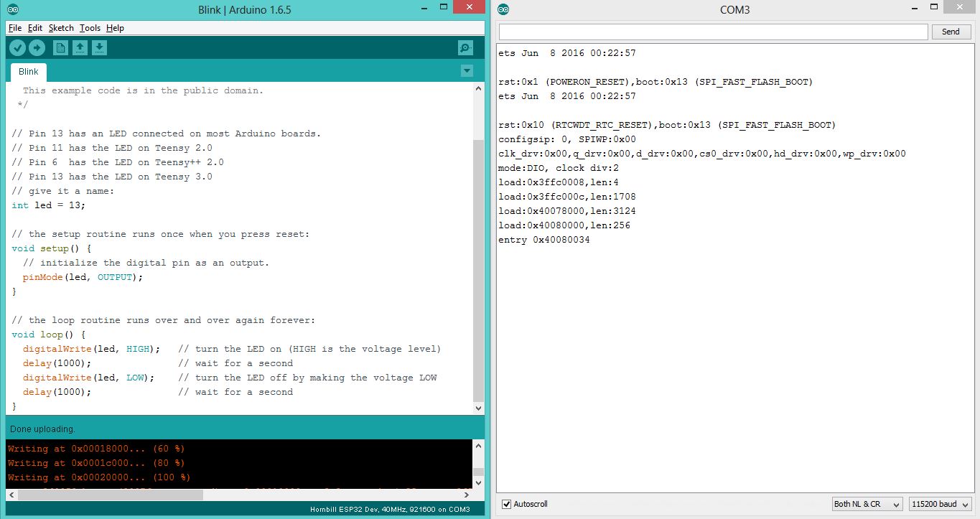Click serial line 'configsip: 0, SPIWP:0x00'
The image size is (980, 519).
[567, 139]
